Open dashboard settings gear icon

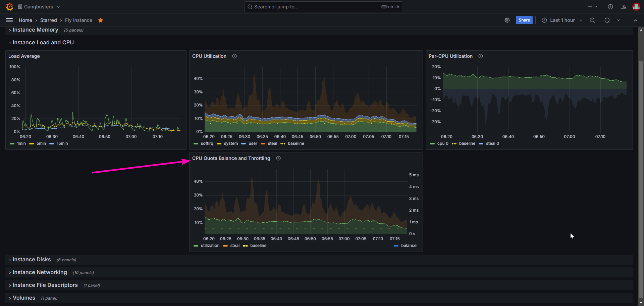pos(507,20)
